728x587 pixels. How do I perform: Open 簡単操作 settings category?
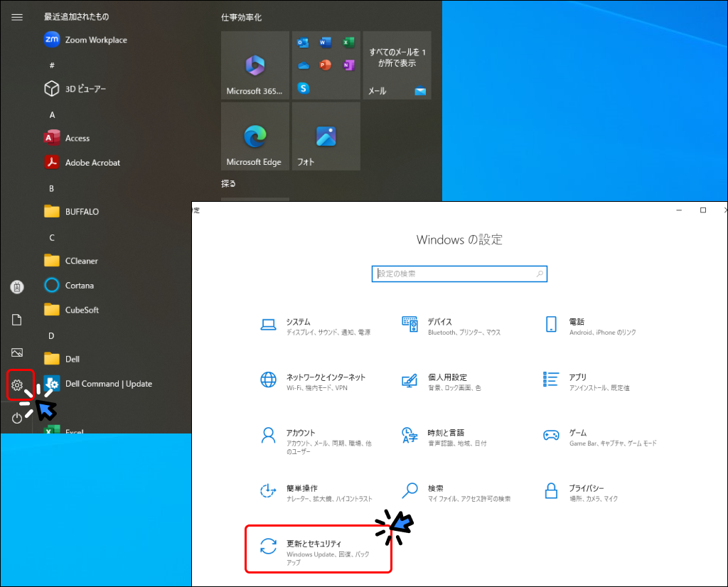coord(316,492)
